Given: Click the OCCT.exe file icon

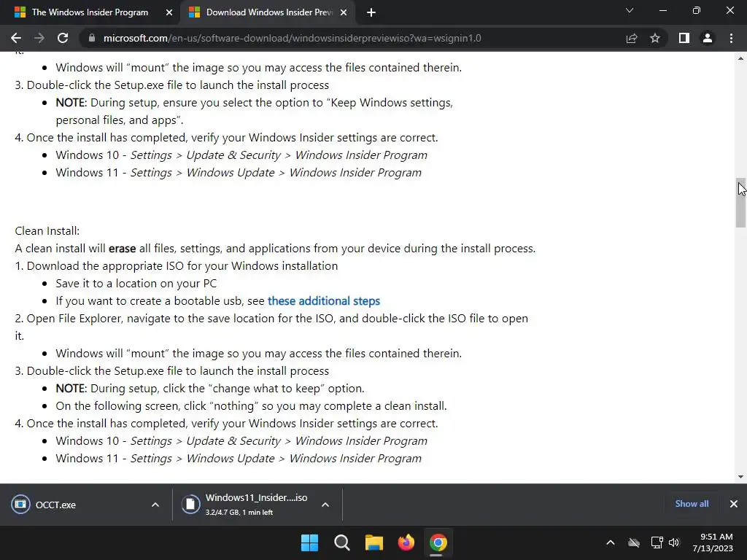Looking at the screenshot, I should tap(20, 505).
